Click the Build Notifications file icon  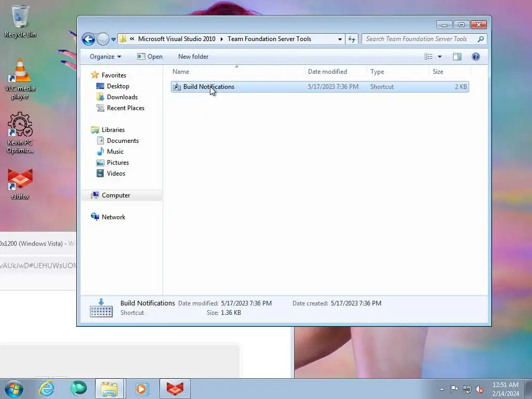(177, 87)
